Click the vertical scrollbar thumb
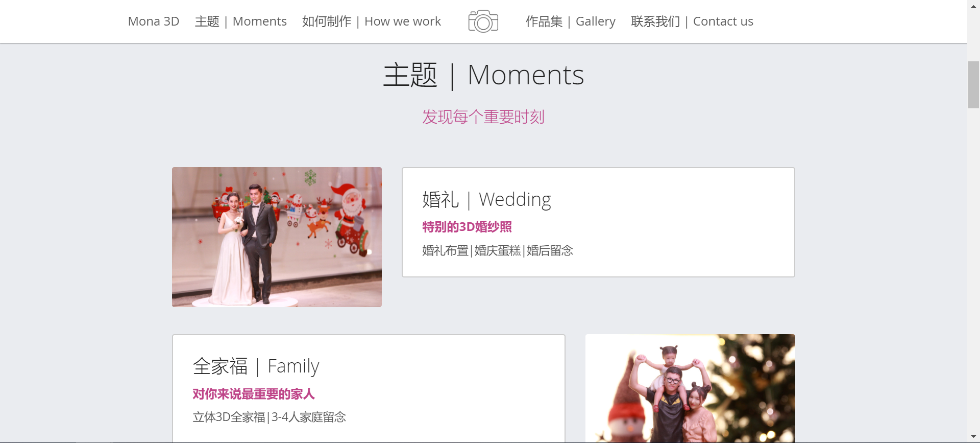 click(973, 84)
